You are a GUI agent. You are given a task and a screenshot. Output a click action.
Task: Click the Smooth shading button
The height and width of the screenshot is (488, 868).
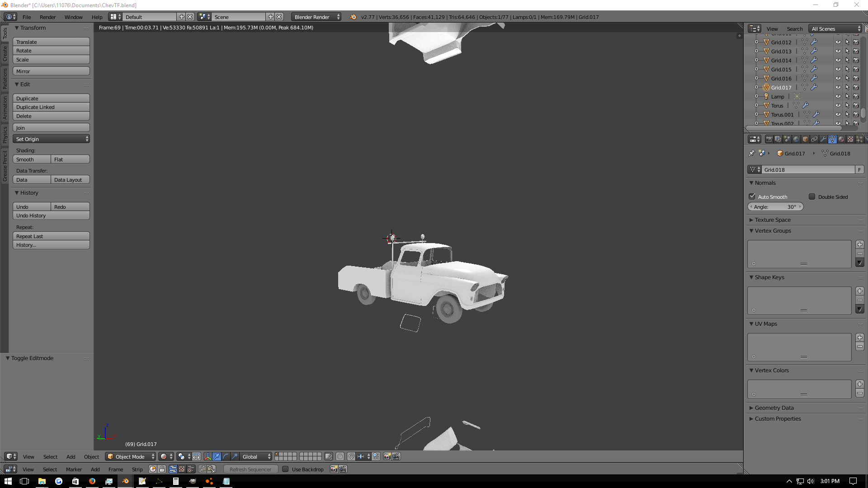32,160
